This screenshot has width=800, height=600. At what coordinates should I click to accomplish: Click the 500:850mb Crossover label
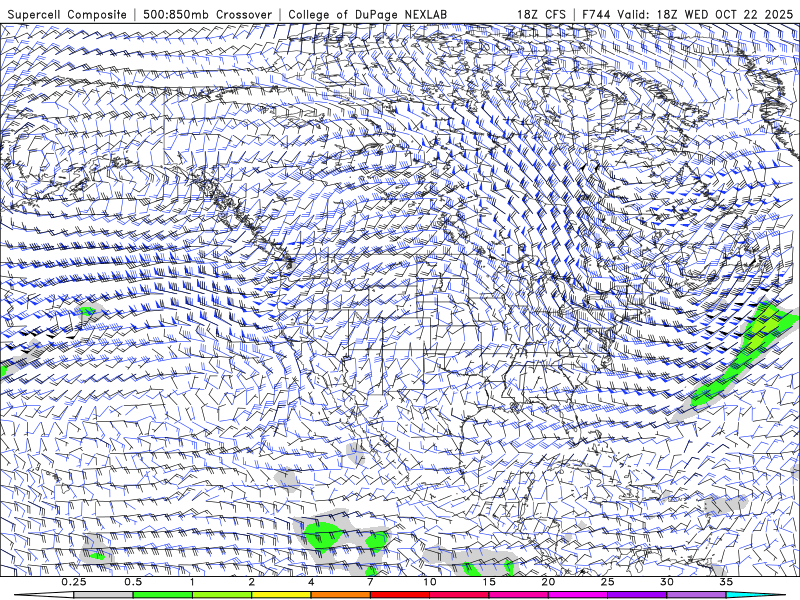208,14
